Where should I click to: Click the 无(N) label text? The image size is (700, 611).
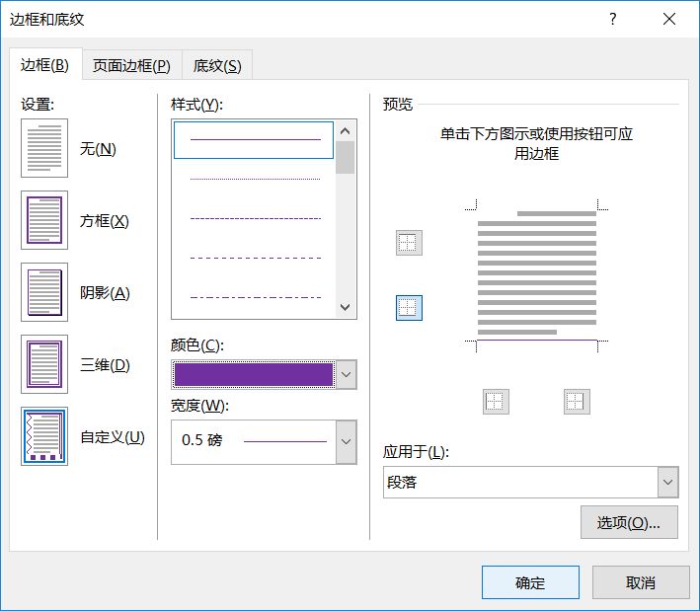pyautogui.click(x=98, y=149)
